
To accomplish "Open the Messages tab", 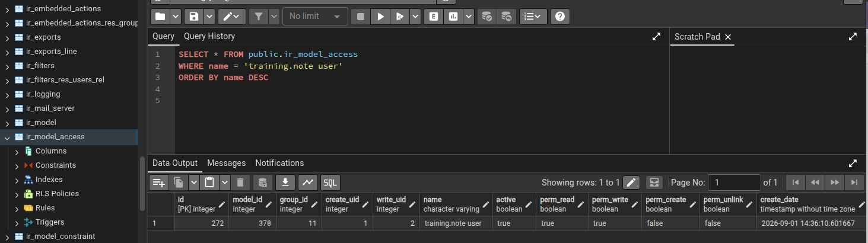I will [226, 163].
